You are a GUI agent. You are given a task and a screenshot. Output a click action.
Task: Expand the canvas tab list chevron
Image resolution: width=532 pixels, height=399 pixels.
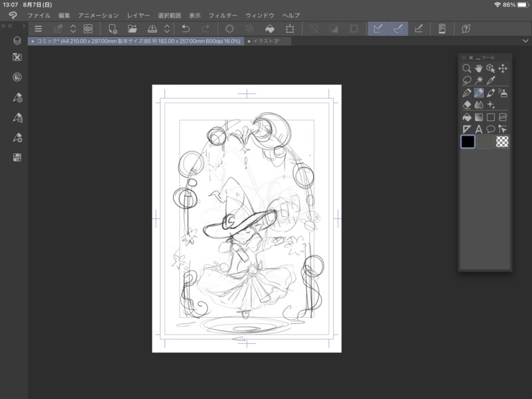(x=525, y=41)
